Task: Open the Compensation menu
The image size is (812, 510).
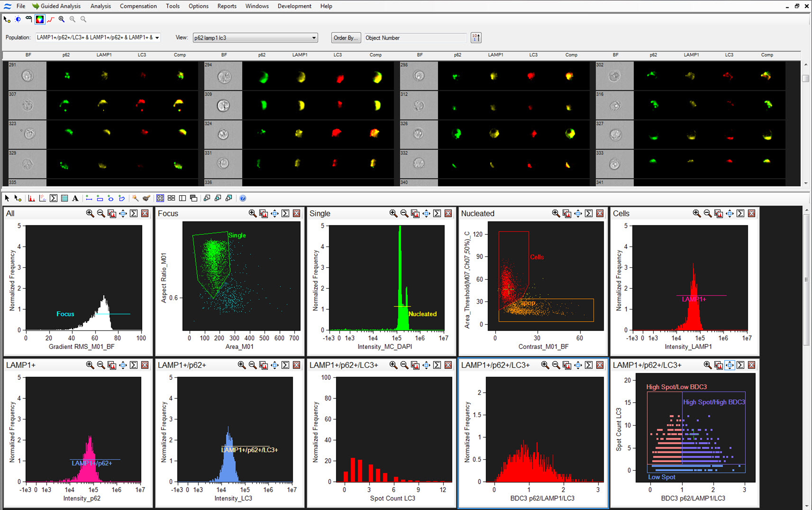Action: pyautogui.click(x=138, y=6)
